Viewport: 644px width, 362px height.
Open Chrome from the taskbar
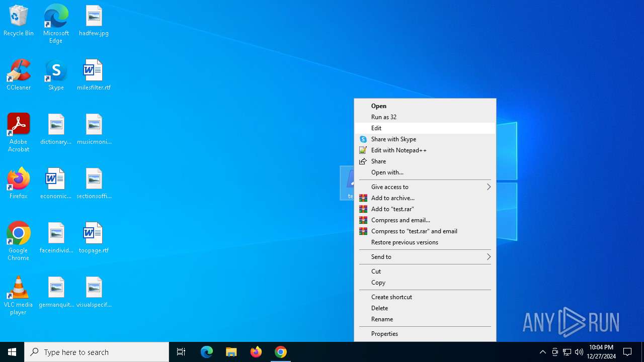click(281, 352)
